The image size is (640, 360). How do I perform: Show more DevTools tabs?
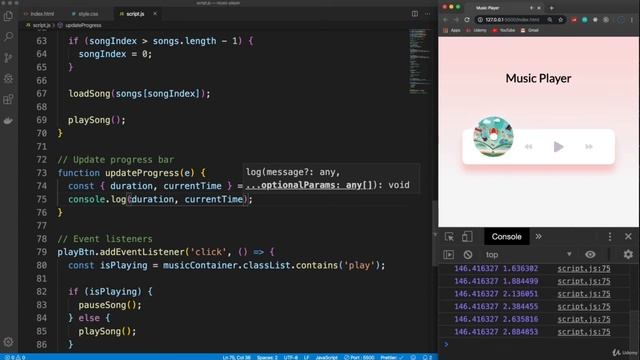click(539, 237)
